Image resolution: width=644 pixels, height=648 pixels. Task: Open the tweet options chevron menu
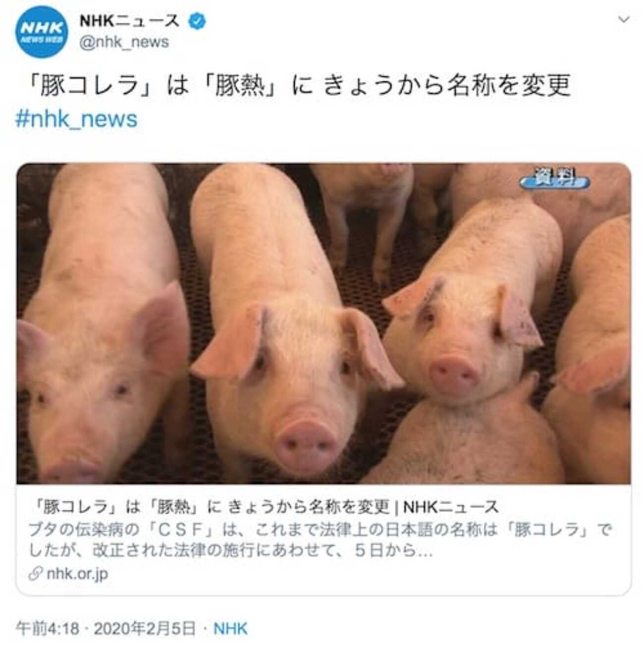(624, 19)
